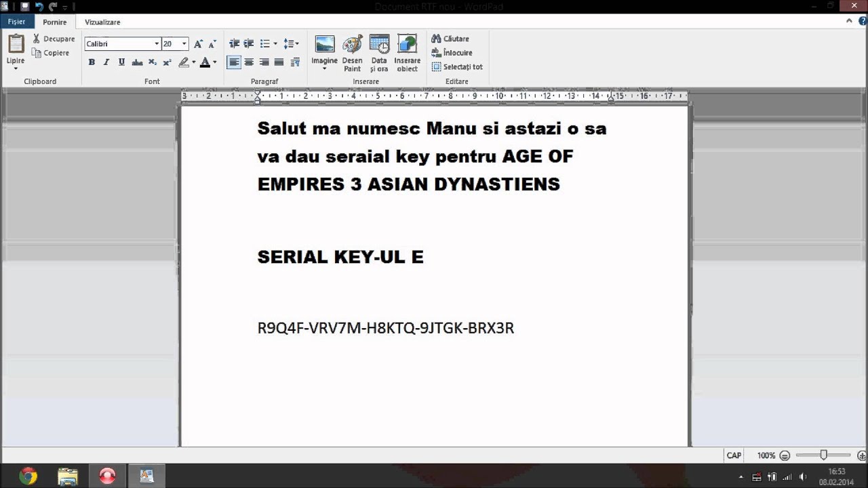Screen dimensions: 868x488
Task: Select WordPad taskbar button
Action: pyautogui.click(x=146, y=476)
